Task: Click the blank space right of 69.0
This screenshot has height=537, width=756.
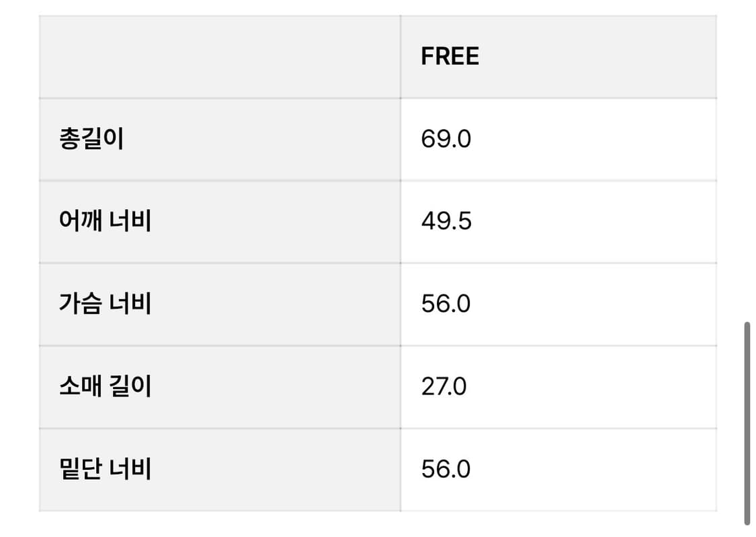Action: pyautogui.click(x=591, y=139)
